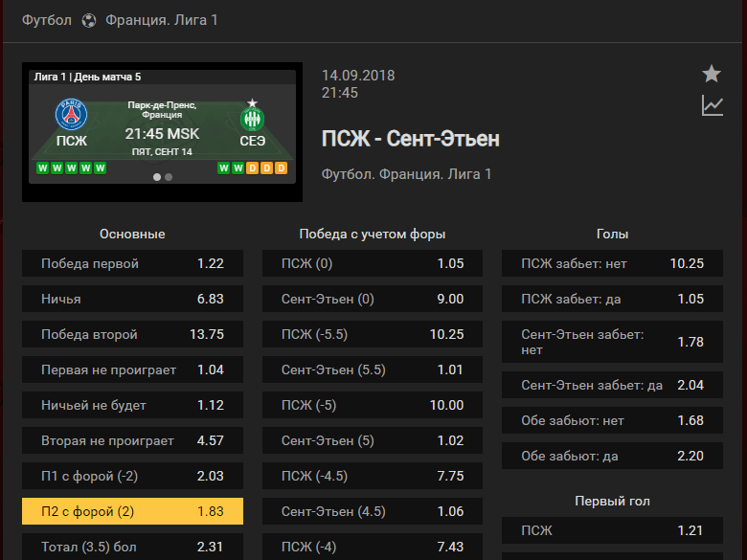747x560 pixels.
Task: Open match statistics chart icon
Action: coord(713,105)
